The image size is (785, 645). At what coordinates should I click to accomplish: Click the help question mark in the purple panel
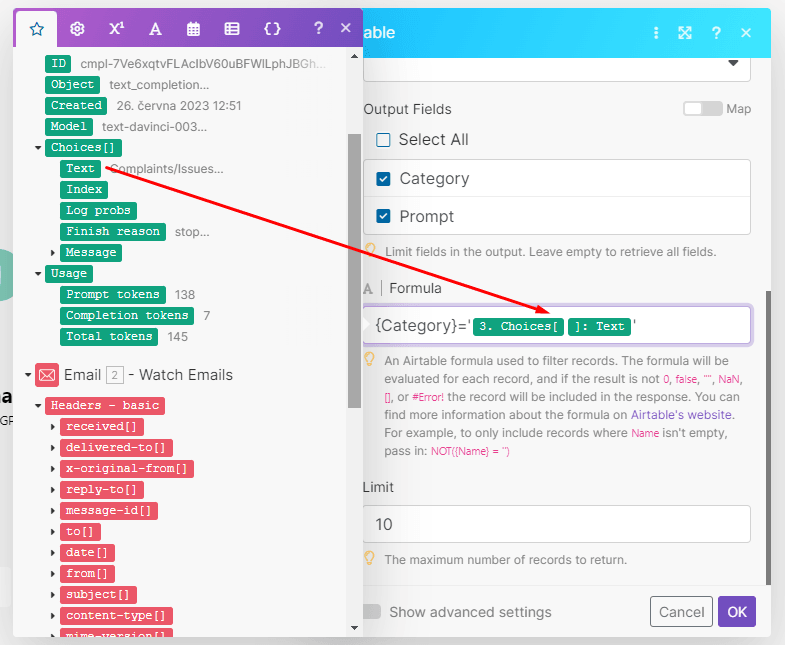tap(318, 29)
